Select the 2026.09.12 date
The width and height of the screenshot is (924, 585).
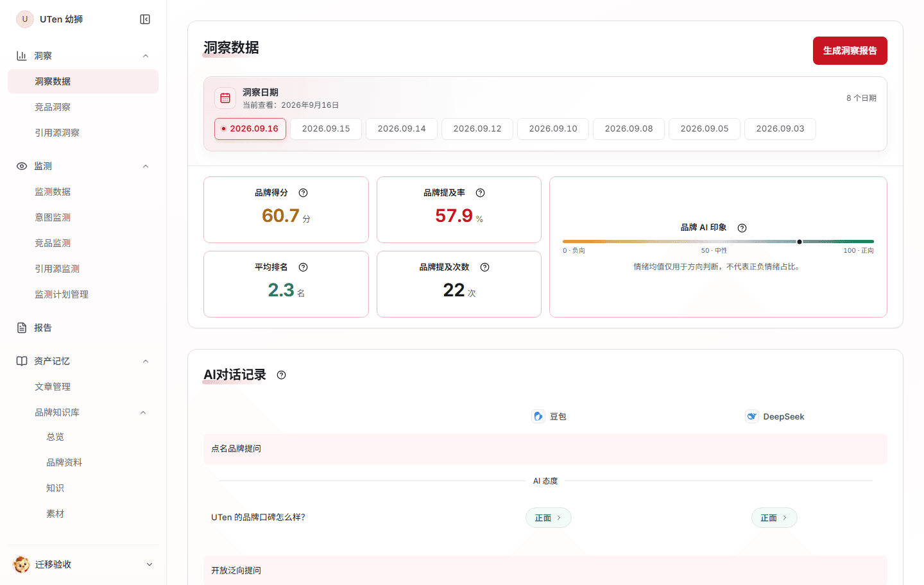477,129
